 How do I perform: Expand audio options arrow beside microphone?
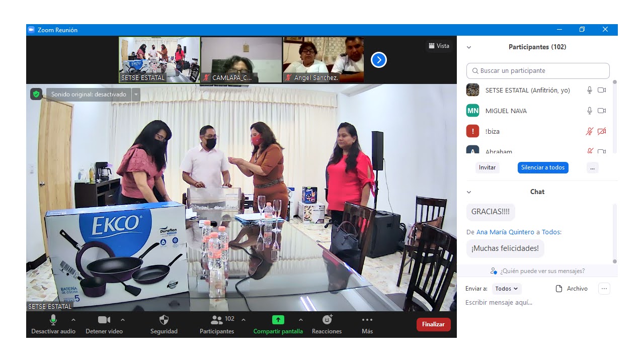coord(73,320)
